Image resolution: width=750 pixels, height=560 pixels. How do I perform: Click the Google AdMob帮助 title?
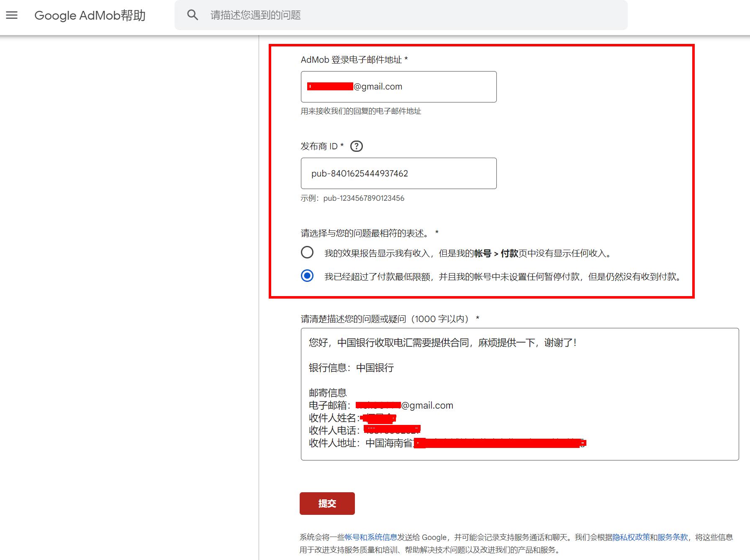tap(90, 15)
